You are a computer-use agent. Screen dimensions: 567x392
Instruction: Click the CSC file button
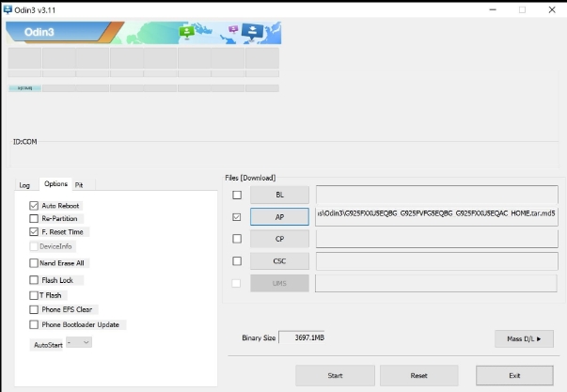(279, 260)
